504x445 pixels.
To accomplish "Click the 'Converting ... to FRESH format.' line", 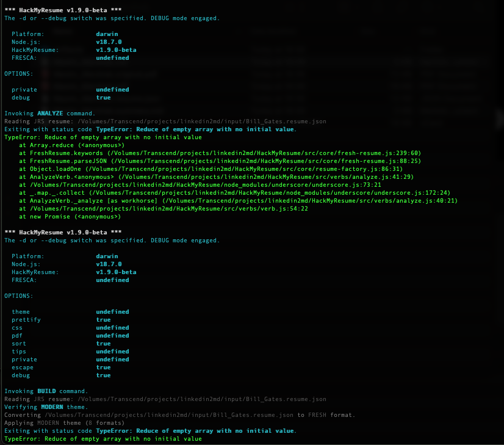I will point(179,415).
